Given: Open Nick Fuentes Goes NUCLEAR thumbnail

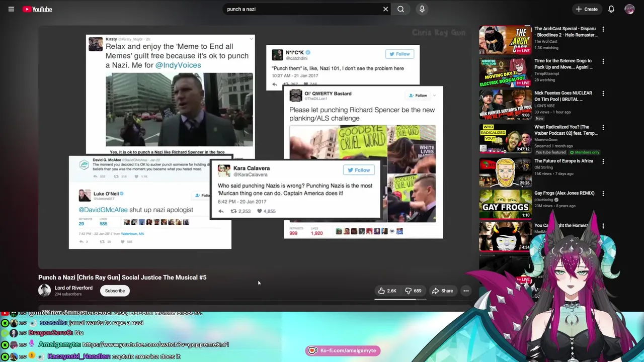Looking at the screenshot, I should tap(505, 105).
